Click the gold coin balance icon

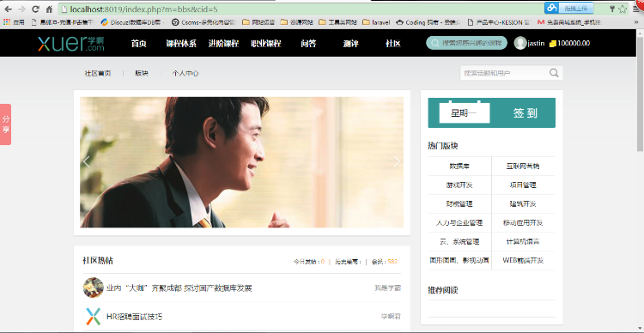[552, 44]
